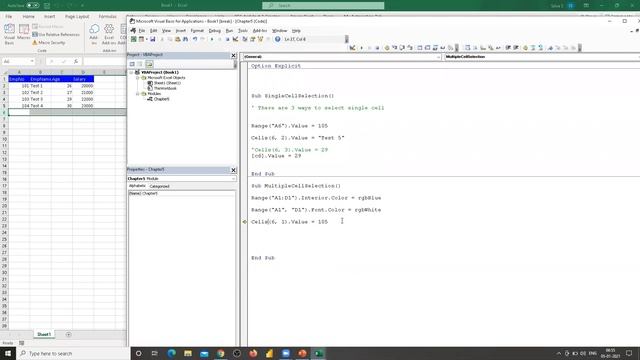Click the Paste icon in VBA toolbar
The width and height of the screenshot is (640, 360).
tap(178, 39)
